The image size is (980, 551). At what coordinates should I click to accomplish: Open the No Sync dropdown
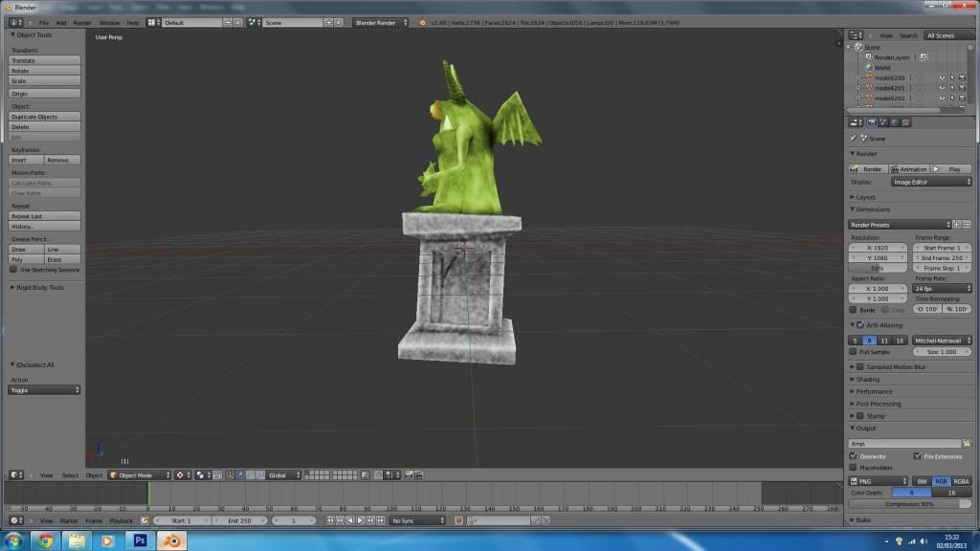(x=417, y=520)
